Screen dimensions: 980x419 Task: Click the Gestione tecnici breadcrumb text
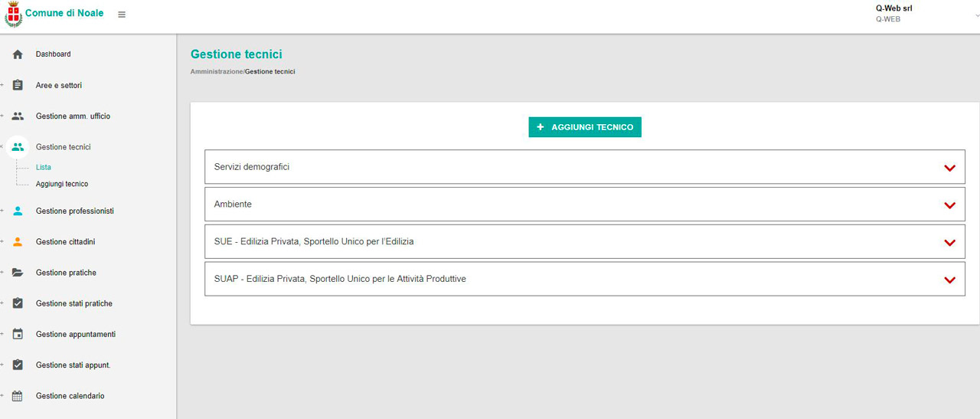[x=270, y=71]
